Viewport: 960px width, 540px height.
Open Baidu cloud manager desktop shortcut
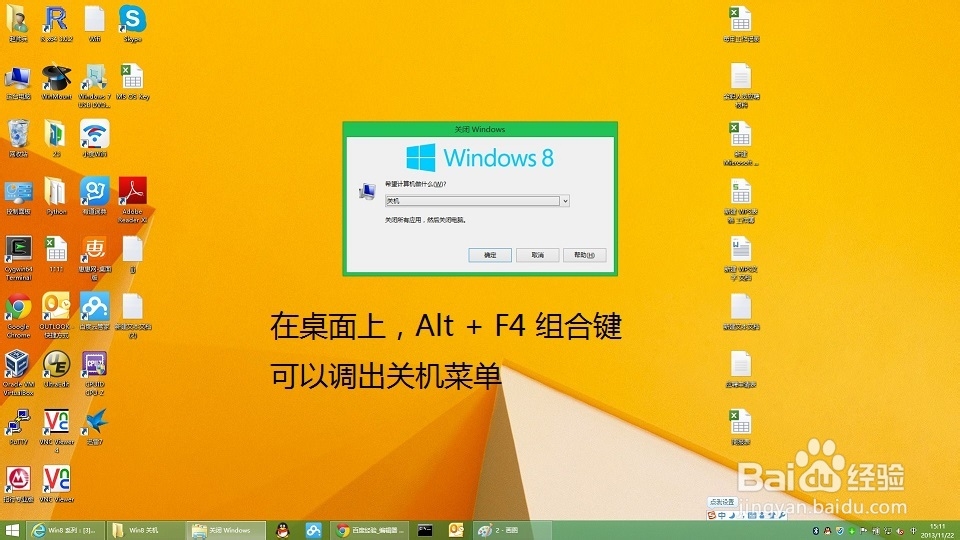click(94, 311)
